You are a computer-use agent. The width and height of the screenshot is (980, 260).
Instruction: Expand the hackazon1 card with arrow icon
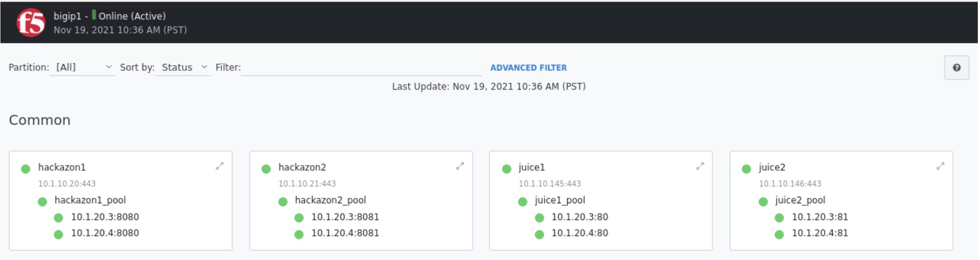coord(220,166)
